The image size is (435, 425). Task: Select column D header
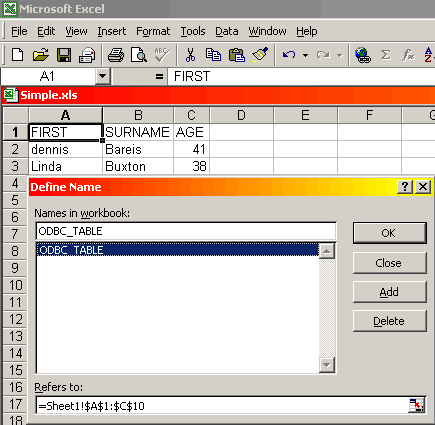pyautogui.click(x=241, y=115)
